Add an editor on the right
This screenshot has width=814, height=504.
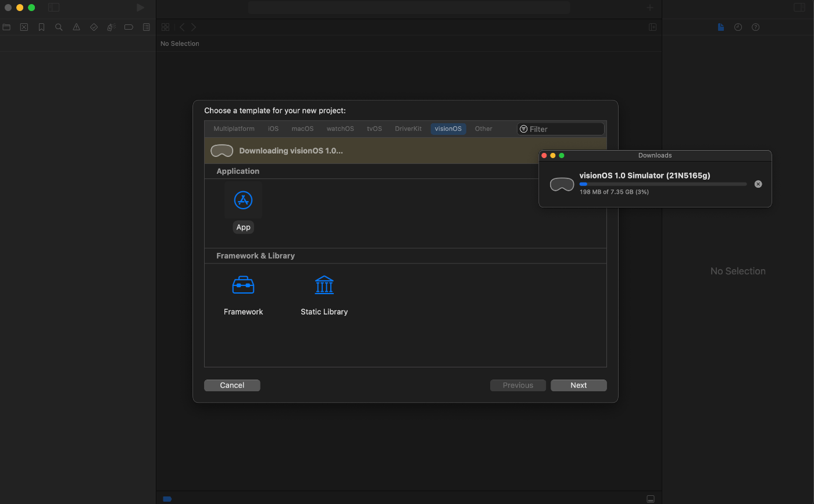pos(653,27)
